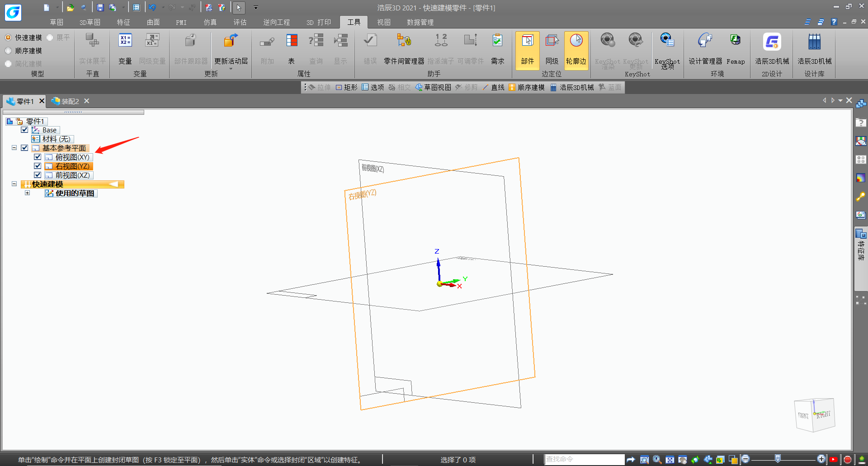The width and height of the screenshot is (868, 466).
Task: Collapse the 快速建模 tree node
Action: [14, 184]
